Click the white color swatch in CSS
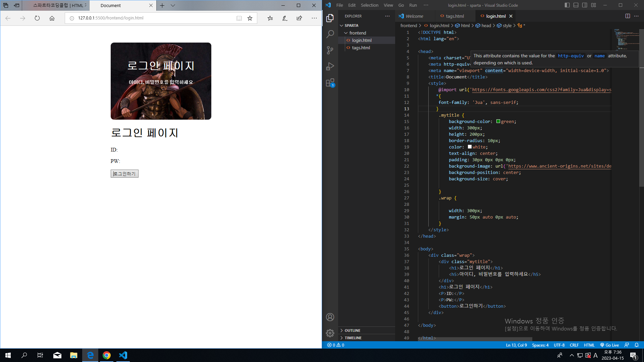This screenshot has height=362, width=644. pyautogui.click(x=470, y=147)
